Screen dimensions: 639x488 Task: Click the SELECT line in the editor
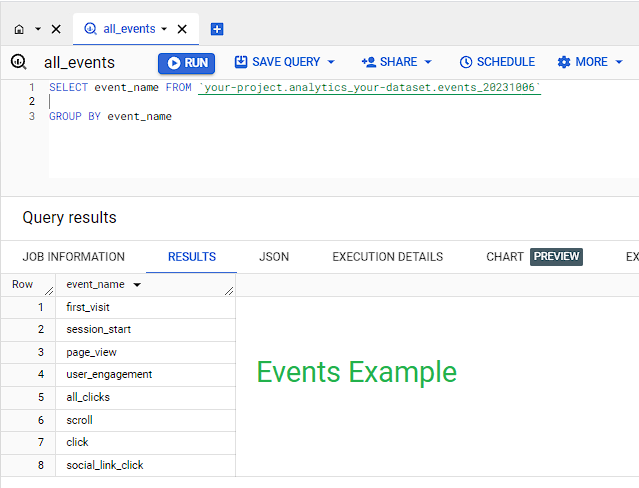[x=295, y=88]
